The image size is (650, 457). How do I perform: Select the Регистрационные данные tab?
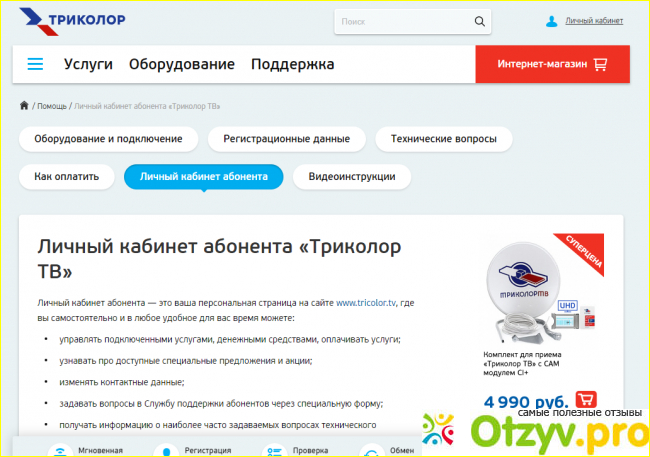[286, 139]
